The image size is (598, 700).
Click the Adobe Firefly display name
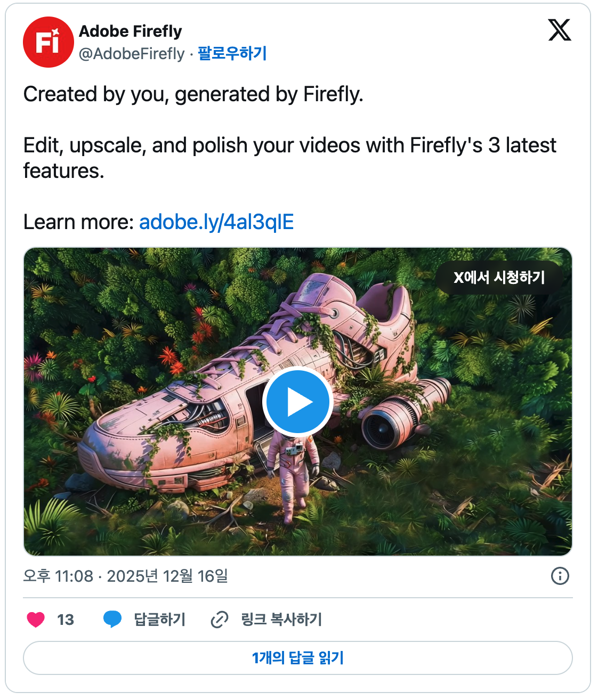pos(131,31)
